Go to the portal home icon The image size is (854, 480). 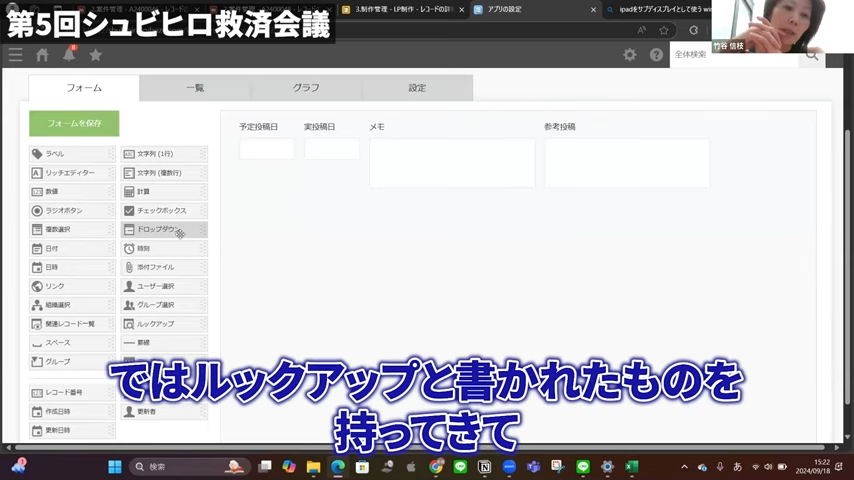pos(42,54)
